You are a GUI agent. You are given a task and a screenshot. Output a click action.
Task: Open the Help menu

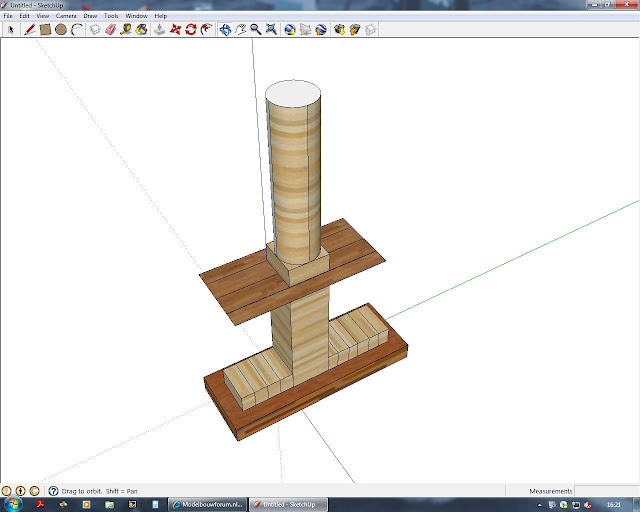point(161,16)
